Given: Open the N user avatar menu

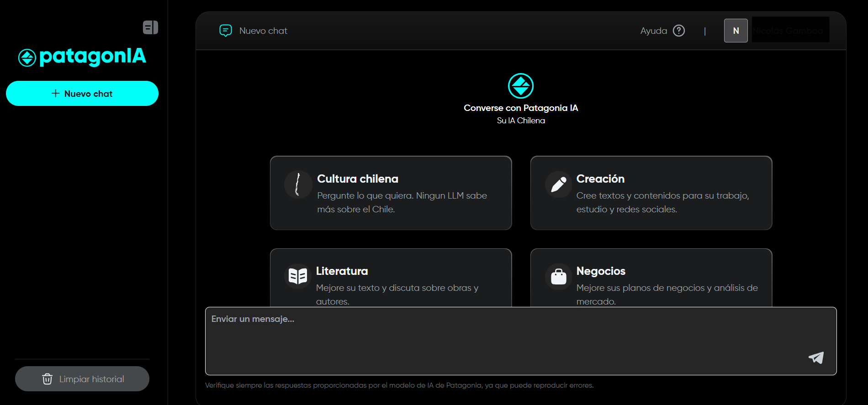Looking at the screenshot, I should tap(736, 31).
